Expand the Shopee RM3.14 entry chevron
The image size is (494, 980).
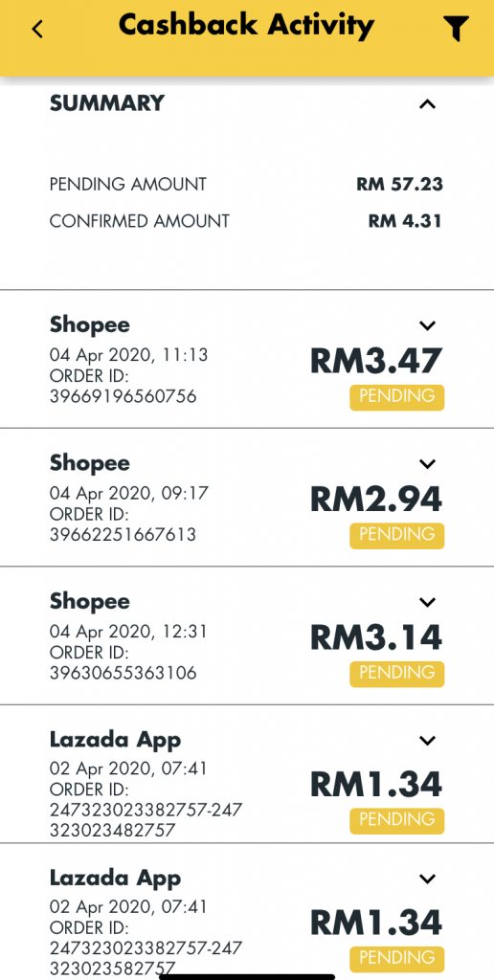427,602
